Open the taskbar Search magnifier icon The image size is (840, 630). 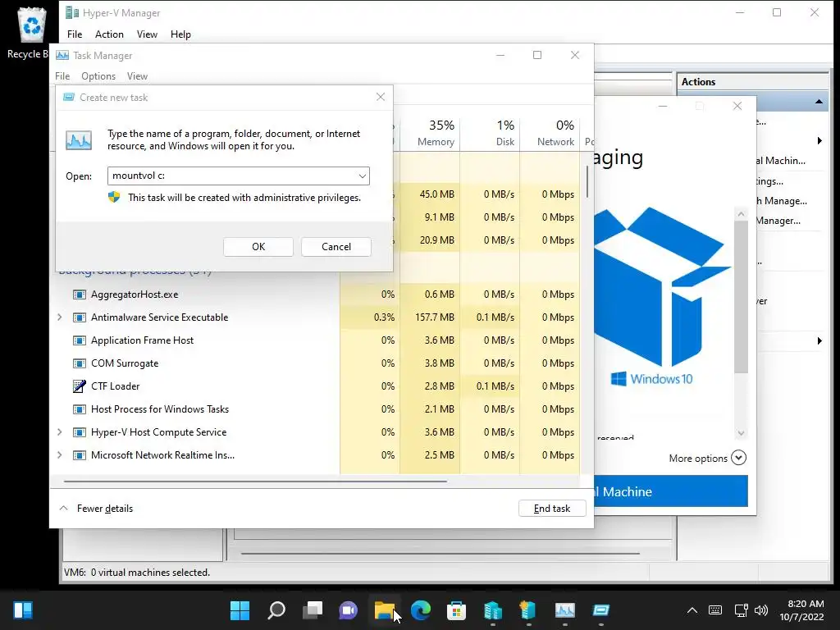276,609
